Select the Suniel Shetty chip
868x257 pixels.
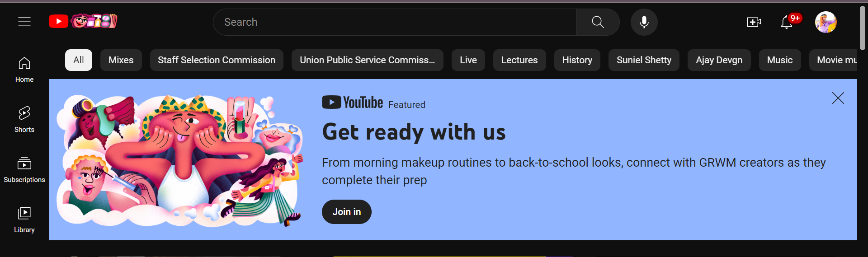644,60
